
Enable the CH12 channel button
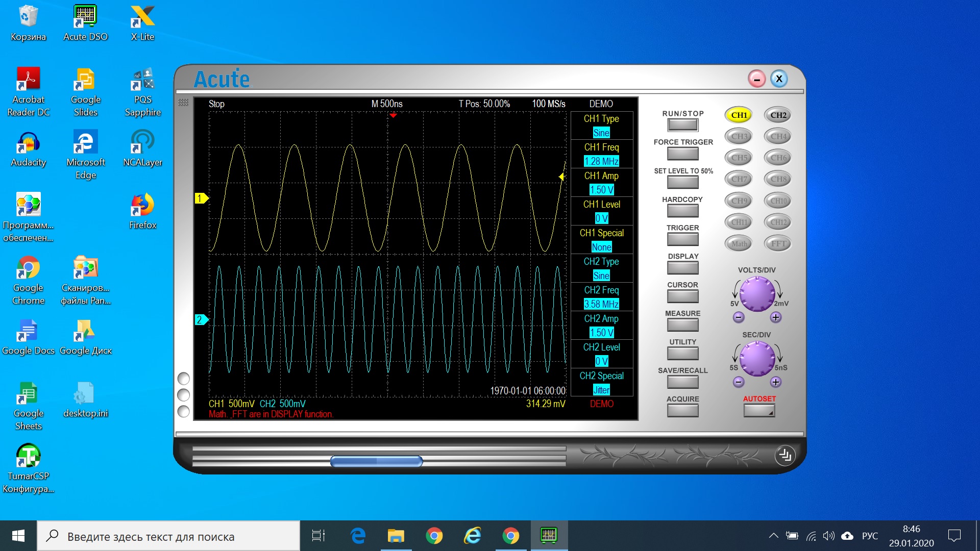pyautogui.click(x=778, y=222)
